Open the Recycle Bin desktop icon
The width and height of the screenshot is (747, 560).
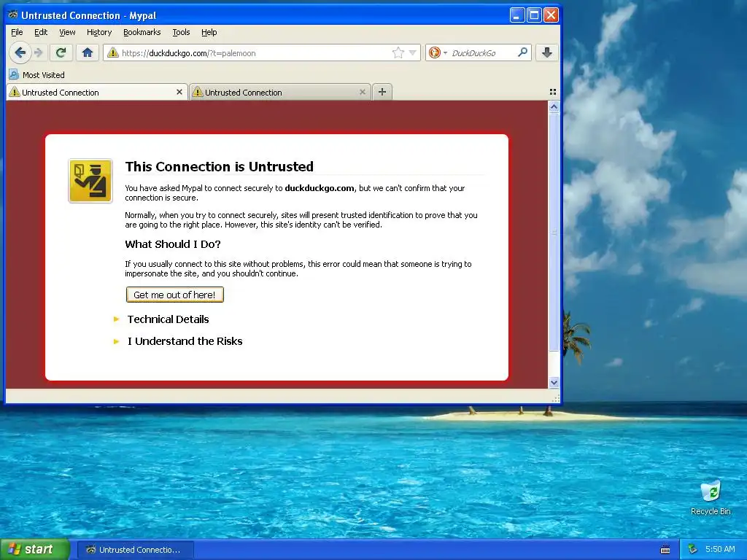[x=711, y=497]
